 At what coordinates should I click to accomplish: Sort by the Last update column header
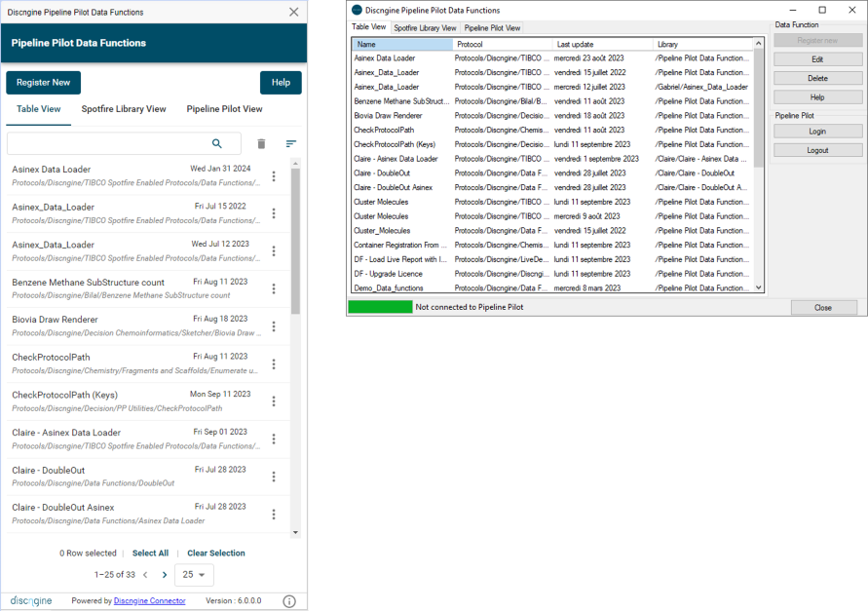coord(603,44)
